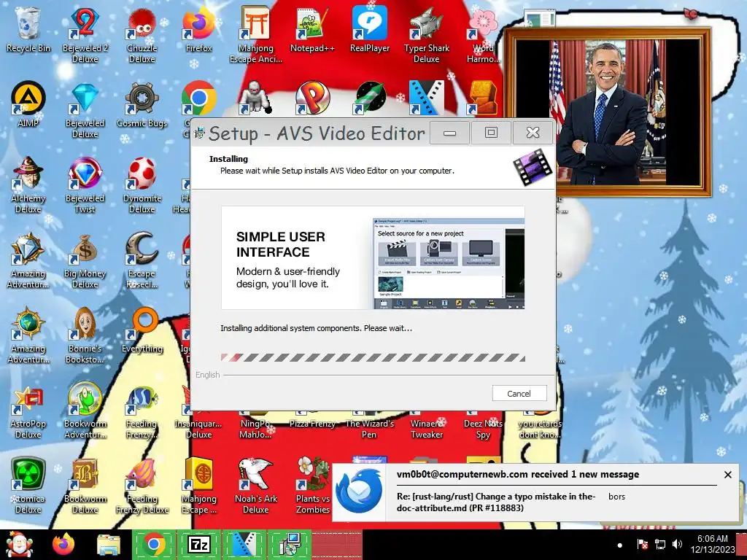The height and width of the screenshot is (560, 747).
Task: Click the setup window title icon
Action: point(200,133)
